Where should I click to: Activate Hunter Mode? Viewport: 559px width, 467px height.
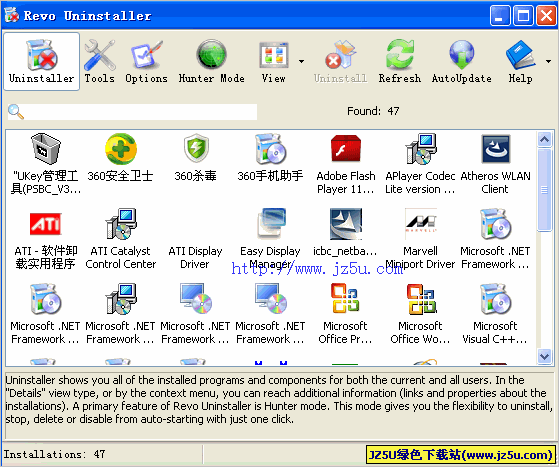[x=211, y=61]
